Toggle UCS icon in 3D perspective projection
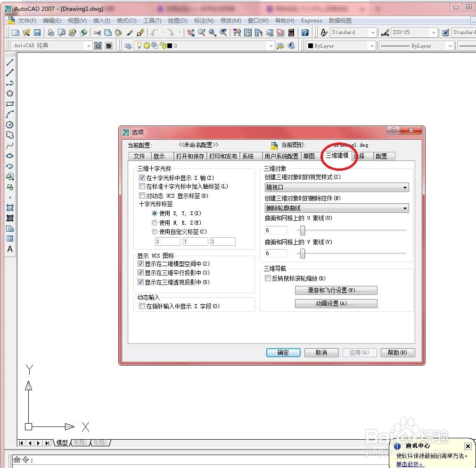The image size is (476, 468). pos(140,282)
